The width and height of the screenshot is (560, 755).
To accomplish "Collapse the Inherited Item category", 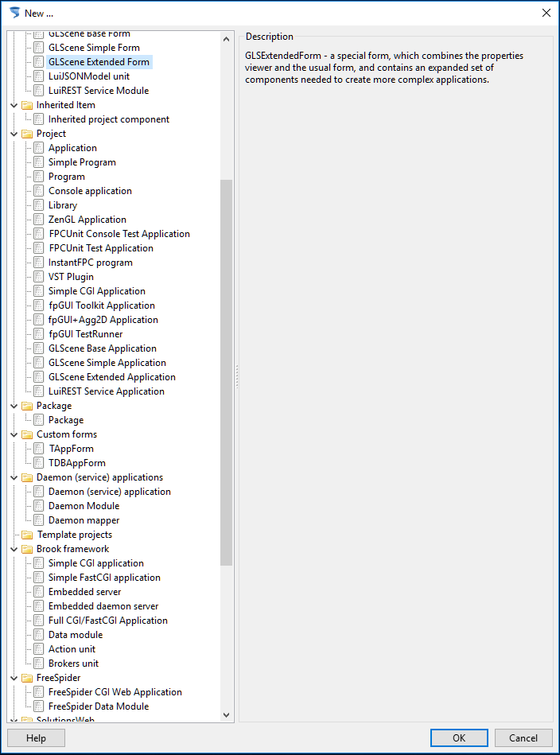I will point(14,105).
